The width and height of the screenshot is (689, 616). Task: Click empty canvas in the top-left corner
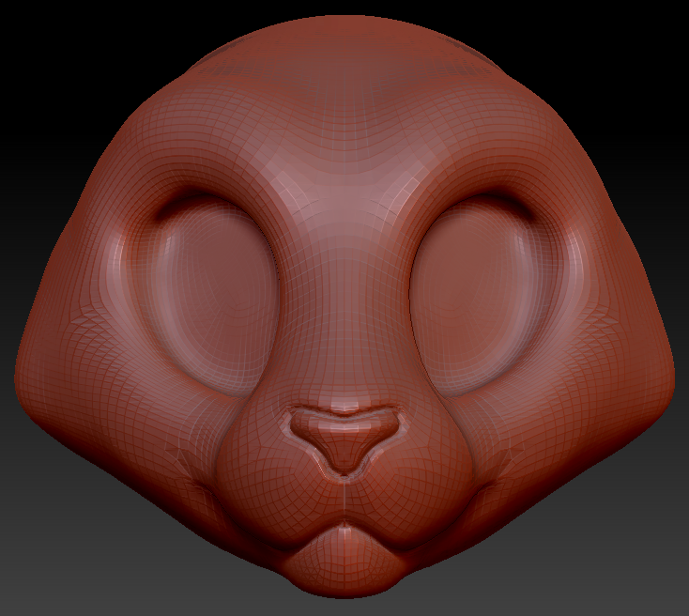coord(38,38)
